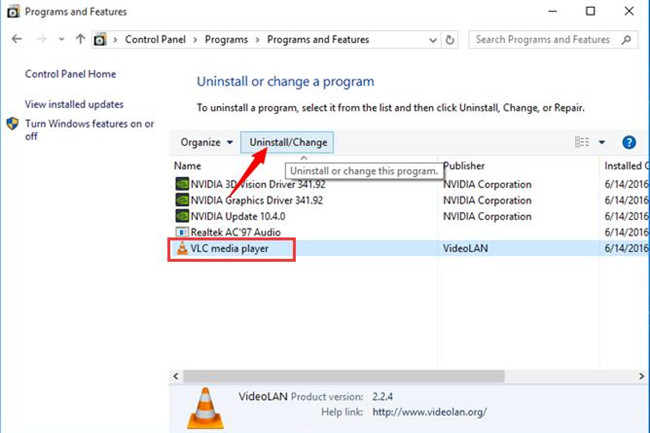The image size is (650, 433).
Task: Select Programs in the breadcrumb
Action: [226, 40]
